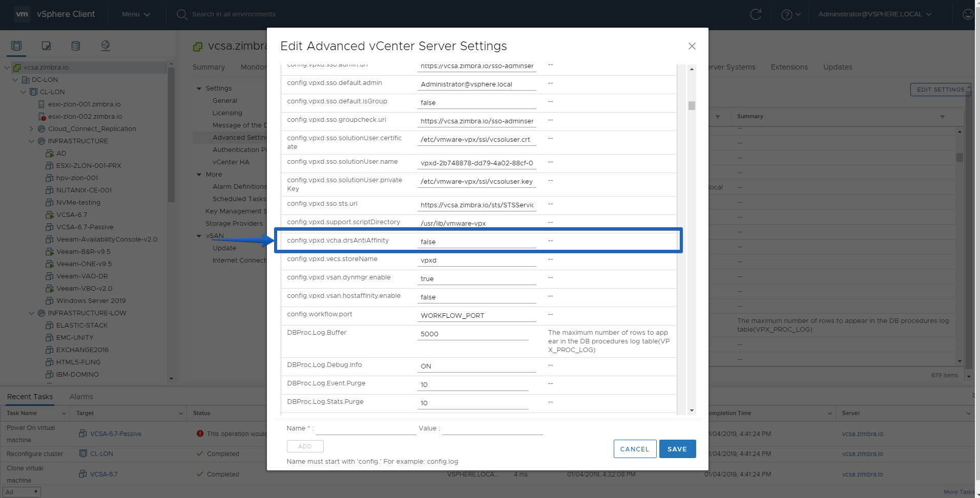This screenshot has width=980, height=498.
Task: Click the cluster icon of CL-LON task target
Action: click(83, 453)
